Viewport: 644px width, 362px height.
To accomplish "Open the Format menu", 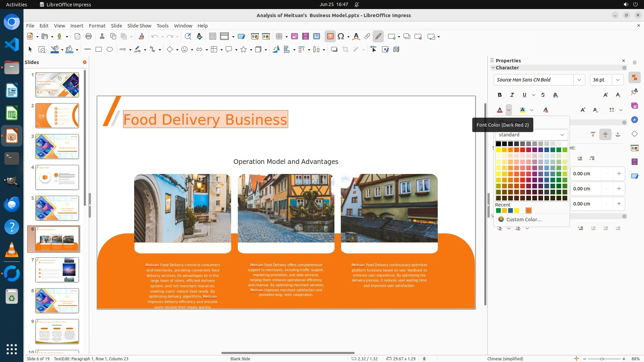I will [97, 26].
